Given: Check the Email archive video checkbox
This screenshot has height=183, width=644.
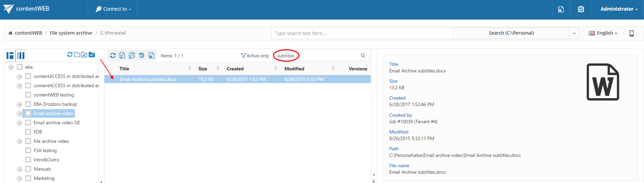Looking at the screenshot, I should point(28,113).
